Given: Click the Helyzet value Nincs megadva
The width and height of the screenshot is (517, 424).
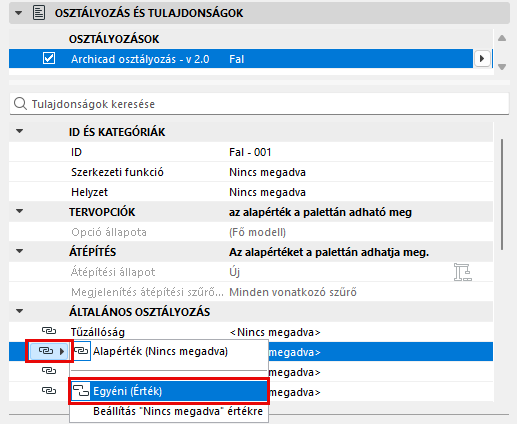Looking at the screenshot, I should 267,192.
